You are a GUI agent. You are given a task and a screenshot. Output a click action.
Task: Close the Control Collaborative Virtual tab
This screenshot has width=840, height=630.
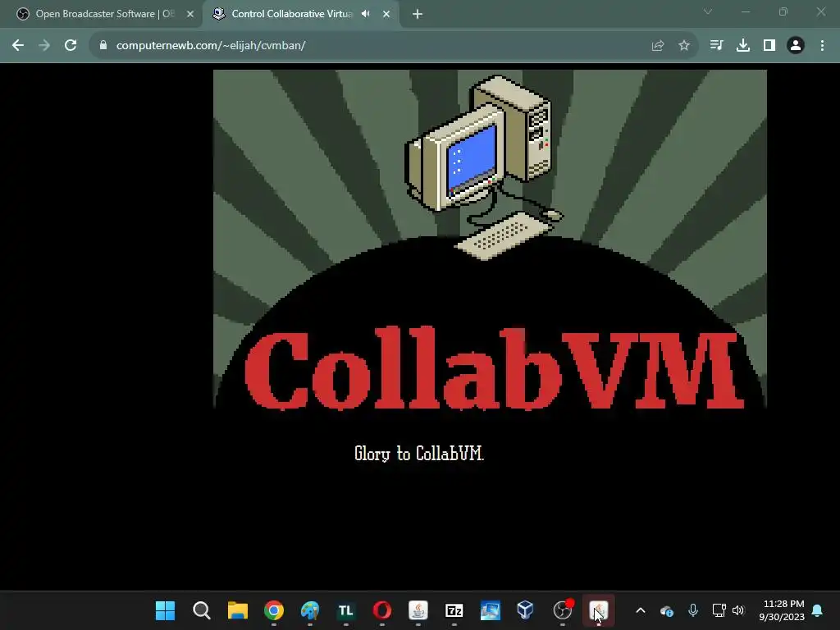coord(386,14)
